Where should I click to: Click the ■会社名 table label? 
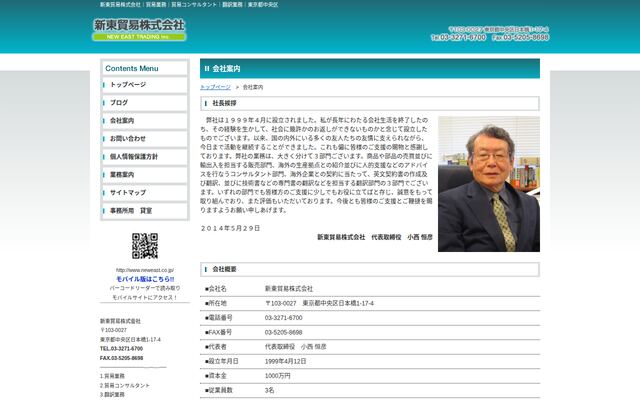[x=216, y=289]
